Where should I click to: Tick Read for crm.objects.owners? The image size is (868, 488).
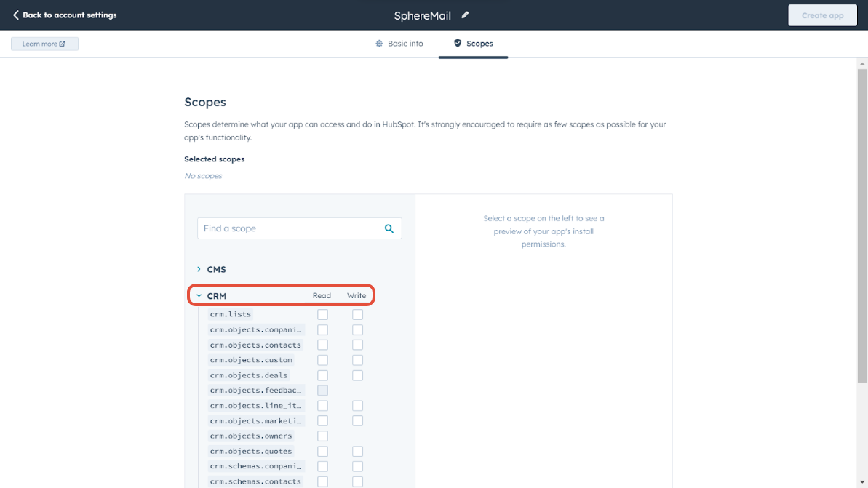[323, 436]
